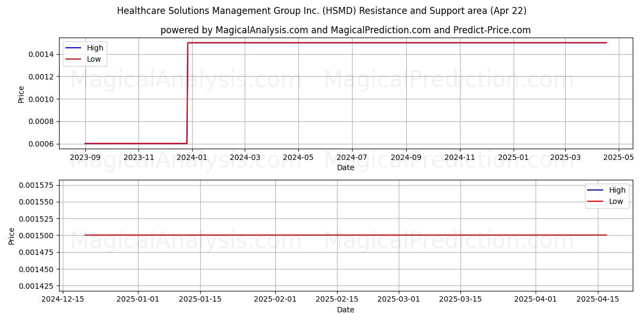Click the '0.0006' y-axis tick label
644x322 pixels.
click(41, 144)
